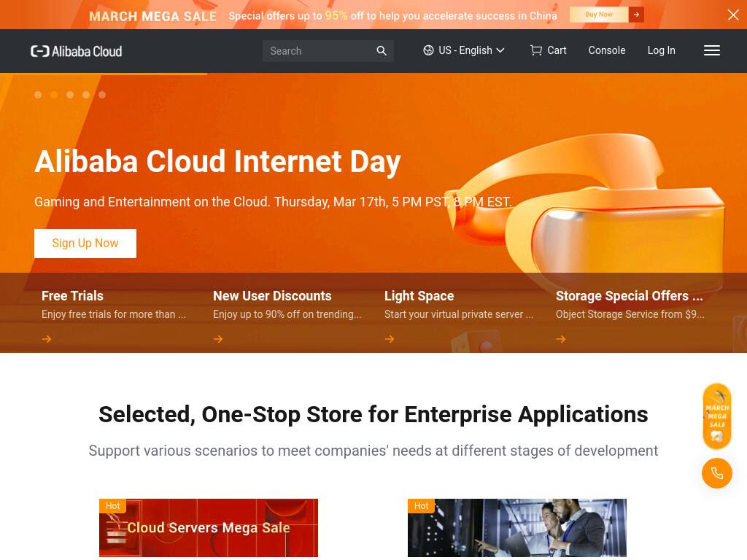Open the Hot card with server room photo
This screenshot has width=747, height=560.
pos(517,528)
